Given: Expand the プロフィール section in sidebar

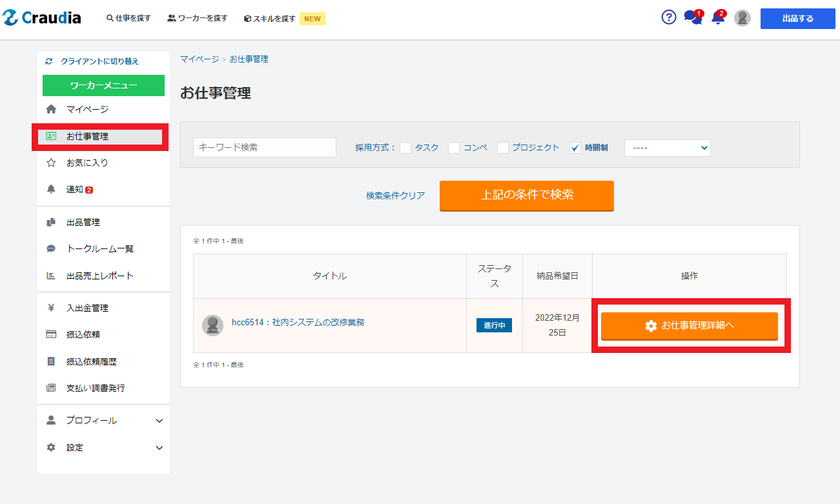Looking at the screenshot, I should 159,421.
